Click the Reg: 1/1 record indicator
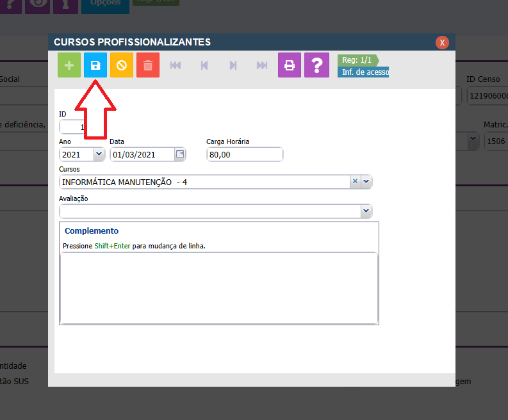The image size is (508, 420). pos(357,60)
